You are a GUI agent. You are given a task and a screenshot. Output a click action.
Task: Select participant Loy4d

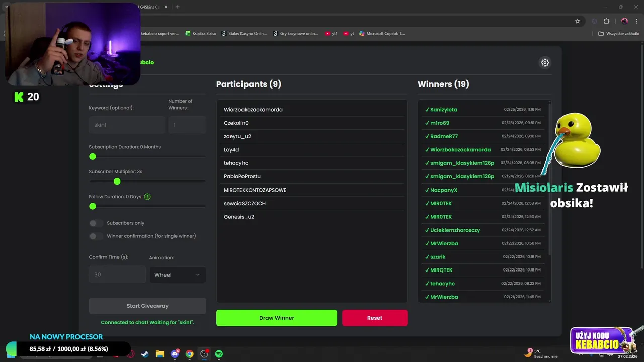click(x=312, y=150)
